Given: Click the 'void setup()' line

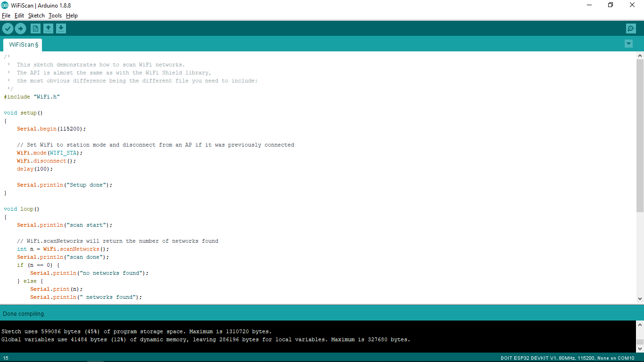Looking at the screenshot, I should (24, 113).
